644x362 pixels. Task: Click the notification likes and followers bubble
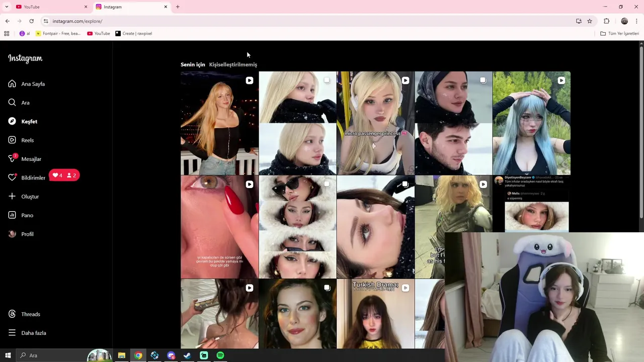click(x=64, y=175)
